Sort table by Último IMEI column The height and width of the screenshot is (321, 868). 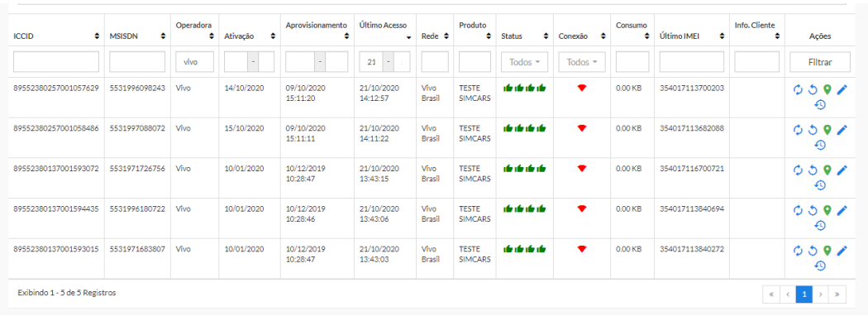(722, 36)
